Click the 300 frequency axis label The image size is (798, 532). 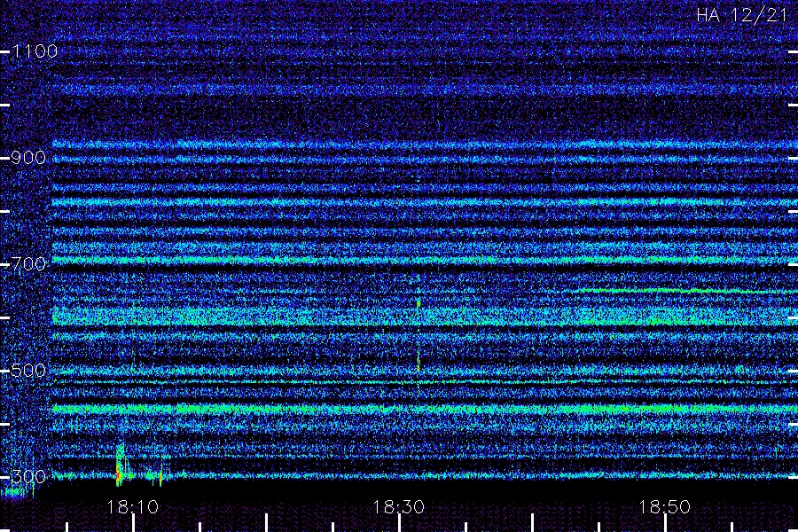click(x=28, y=477)
